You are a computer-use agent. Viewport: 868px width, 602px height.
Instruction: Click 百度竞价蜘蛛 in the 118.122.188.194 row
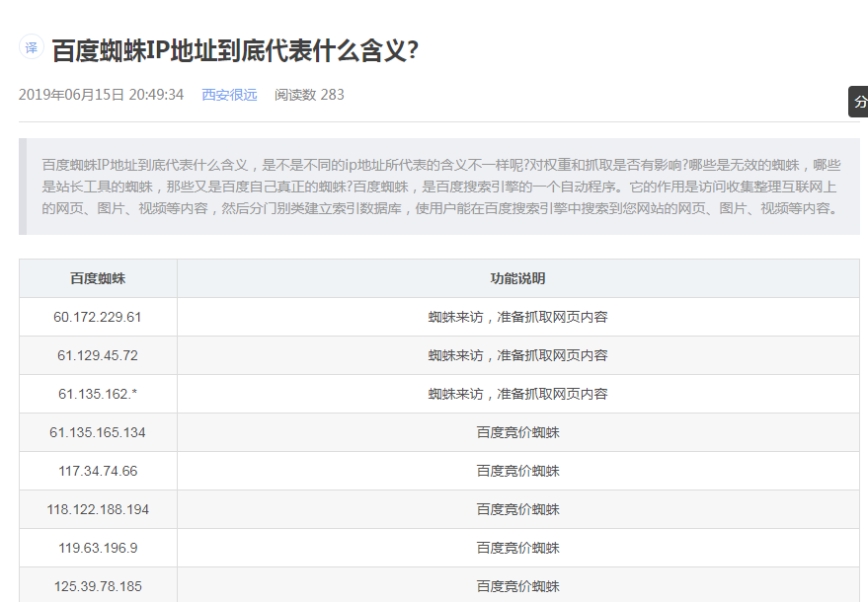pos(518,509)
